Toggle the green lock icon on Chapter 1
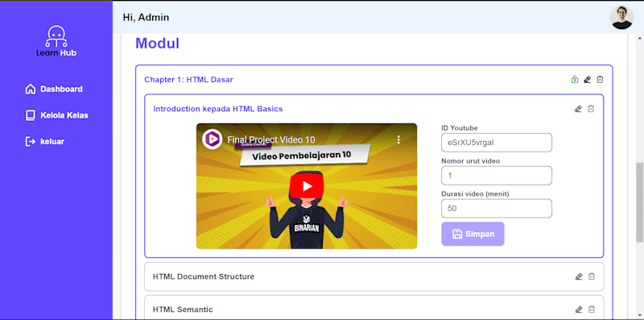Image resolution: width=644 pixels, height=320 pixels. pyautogui.click(x=575, y=79)
